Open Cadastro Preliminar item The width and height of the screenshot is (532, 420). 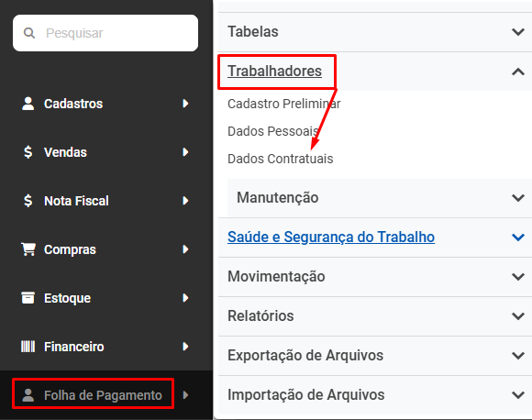[x=284, y=104]
